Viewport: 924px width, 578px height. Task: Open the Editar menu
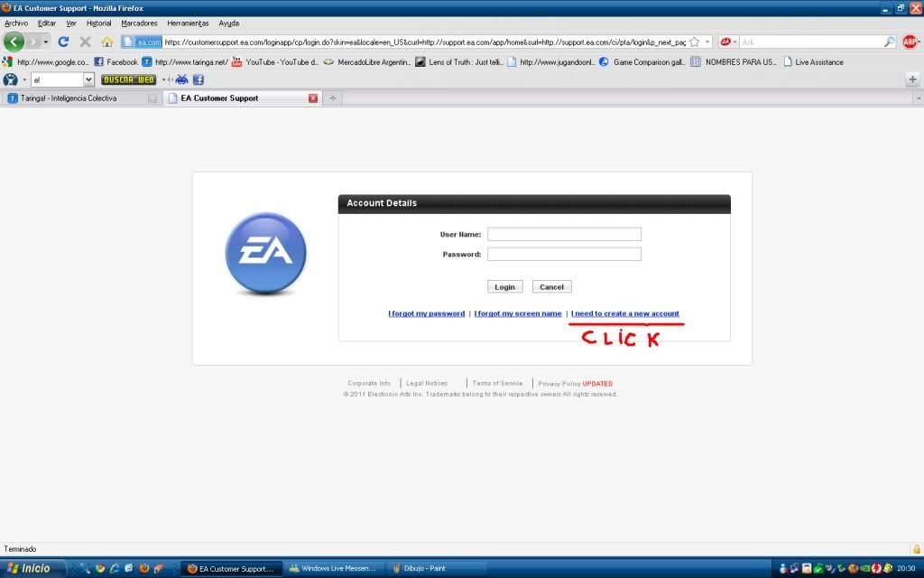(x=47, y=23)
